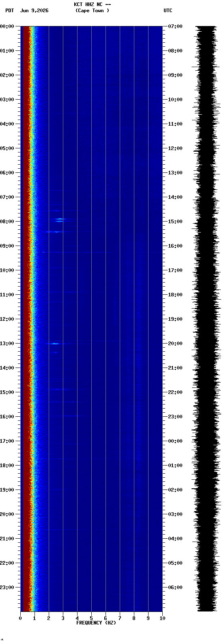
Task: Click the UTC time label '21:00'
Action: (175, 368)
